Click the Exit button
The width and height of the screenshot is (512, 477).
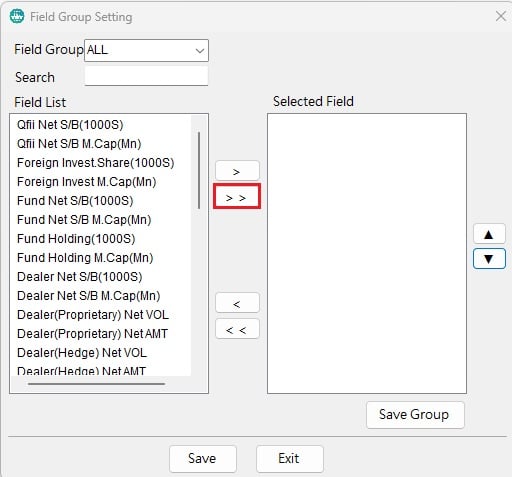[x=289, y=459]
